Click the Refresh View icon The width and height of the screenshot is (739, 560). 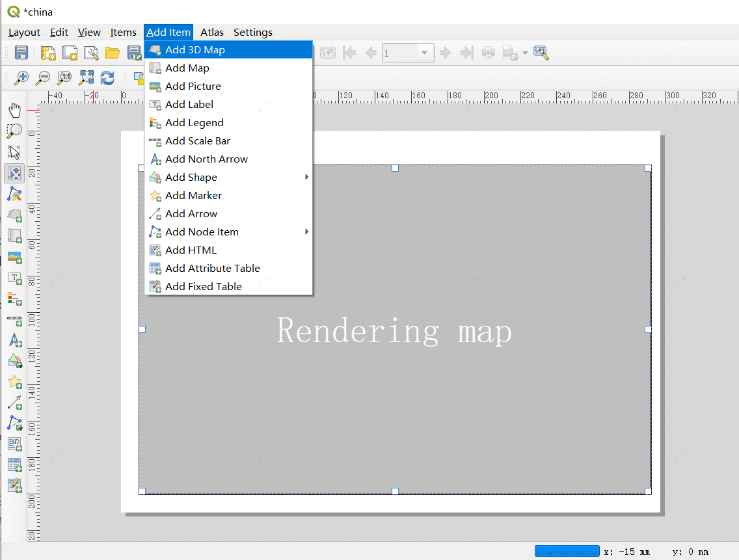tap(107, 78)
